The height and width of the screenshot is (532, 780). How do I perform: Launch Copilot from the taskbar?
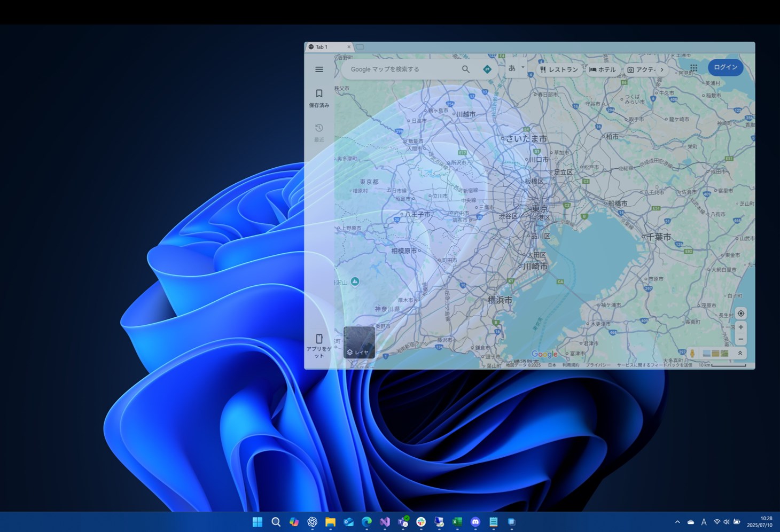pos(294,522)
